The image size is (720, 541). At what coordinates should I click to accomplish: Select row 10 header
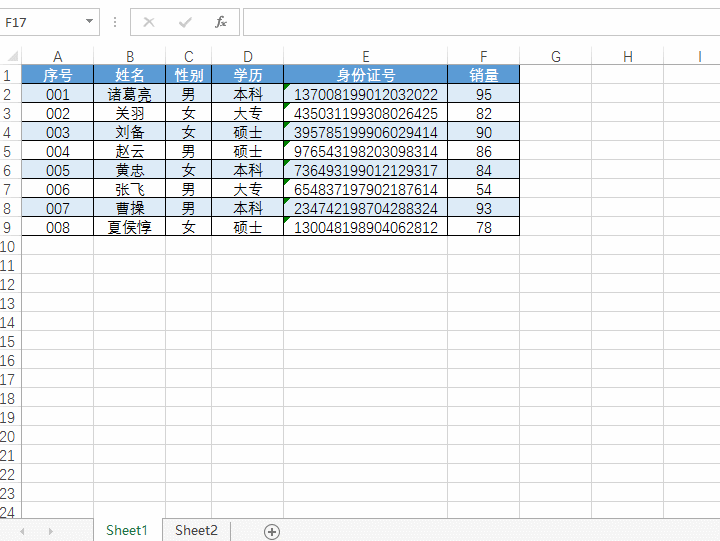(10, 247)
